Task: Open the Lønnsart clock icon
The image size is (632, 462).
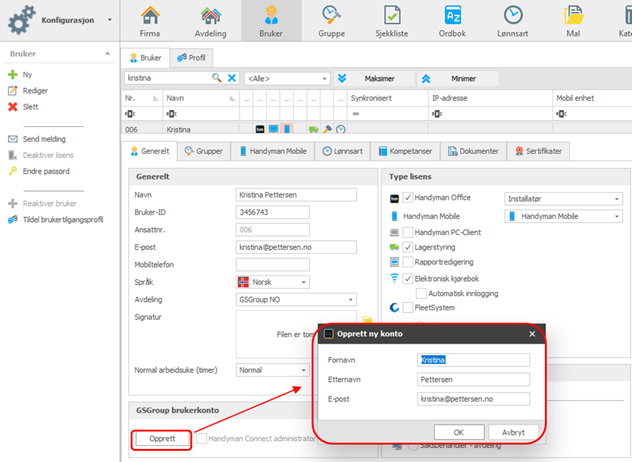Action: point(513,15)
